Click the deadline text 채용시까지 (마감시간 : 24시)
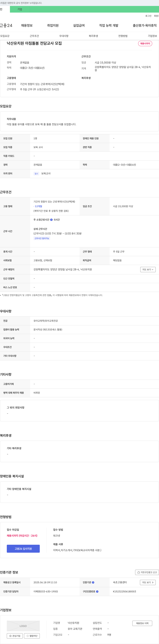 [x=22, y=535]
